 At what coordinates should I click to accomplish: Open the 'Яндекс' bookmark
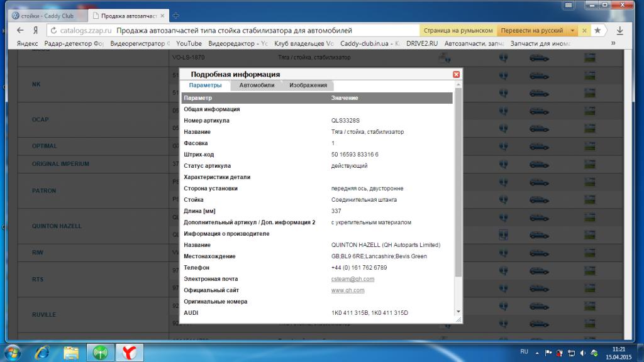pyautogui.click(x=27, y=43)
